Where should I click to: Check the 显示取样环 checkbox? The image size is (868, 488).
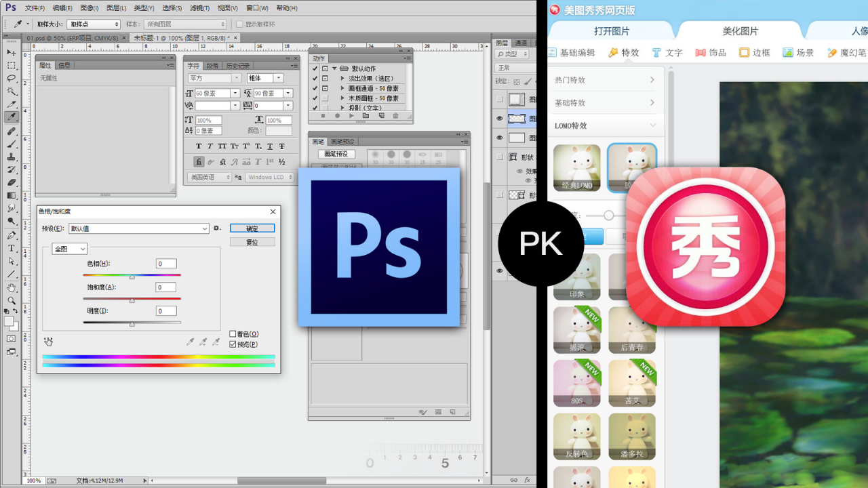click(239, 24)
